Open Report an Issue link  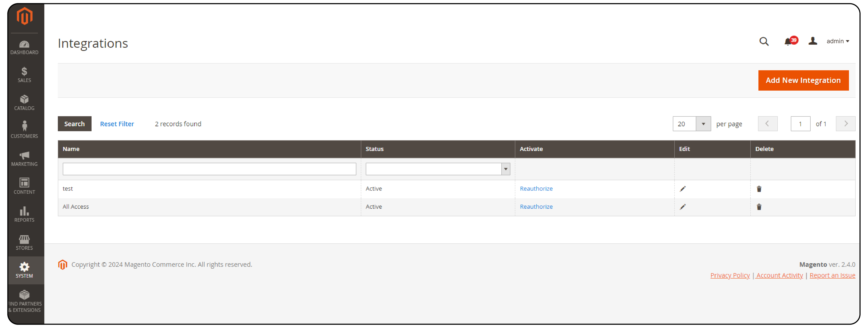pos(832,275)
